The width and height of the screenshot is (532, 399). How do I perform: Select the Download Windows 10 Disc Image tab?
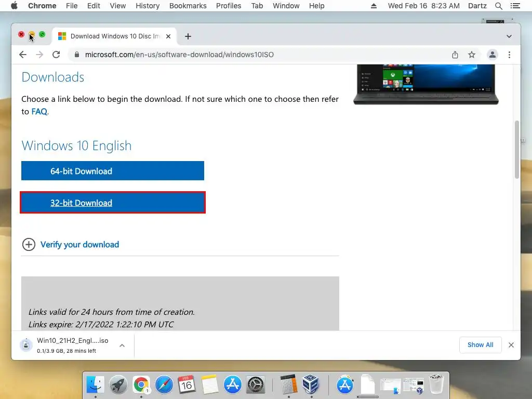tap(114, 36)
